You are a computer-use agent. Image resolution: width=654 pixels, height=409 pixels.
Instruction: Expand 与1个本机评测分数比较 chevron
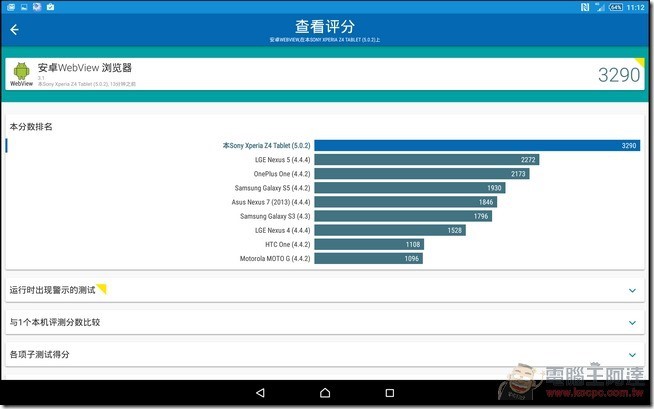coord(632,323)
